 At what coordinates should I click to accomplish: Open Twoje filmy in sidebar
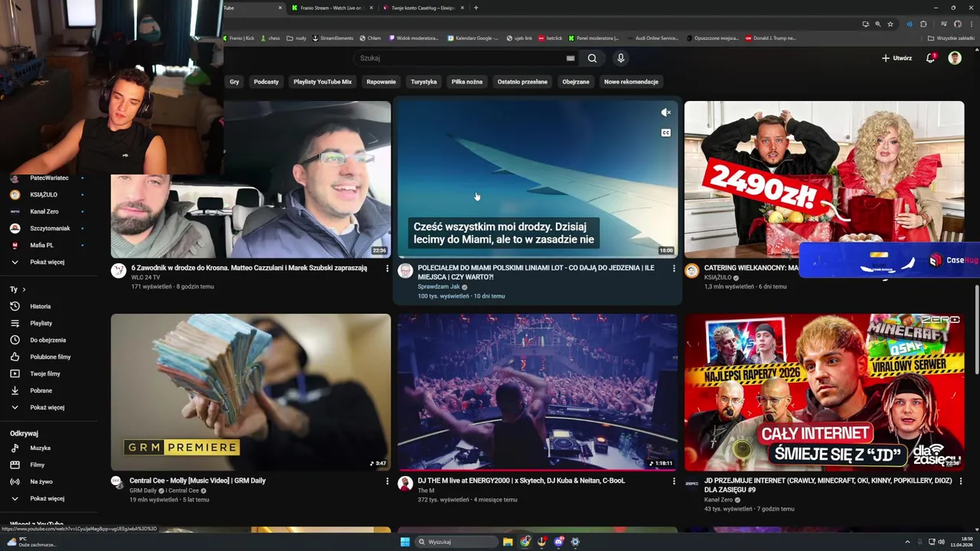pos(45,373)
